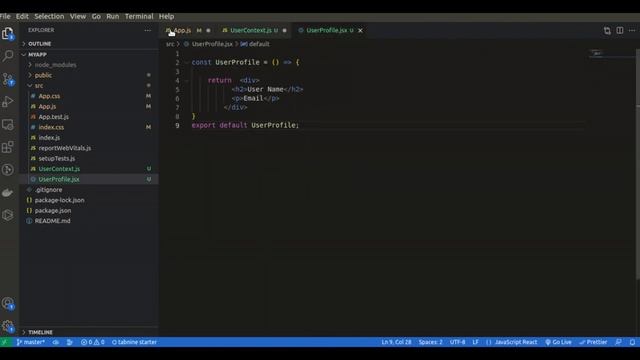Click the compare changes icon in editor toolbar
The width and height of the screenshot is (640, 360).
607,31
